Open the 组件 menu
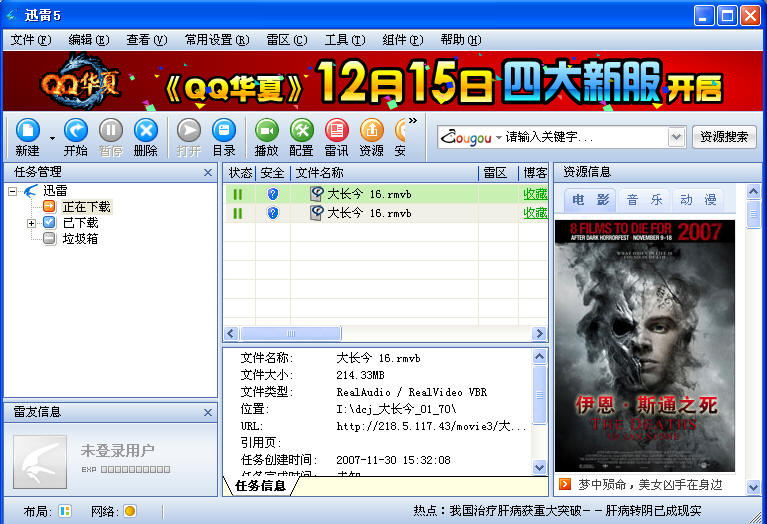This screenshot has height=524, width=767. pos(403,40)
